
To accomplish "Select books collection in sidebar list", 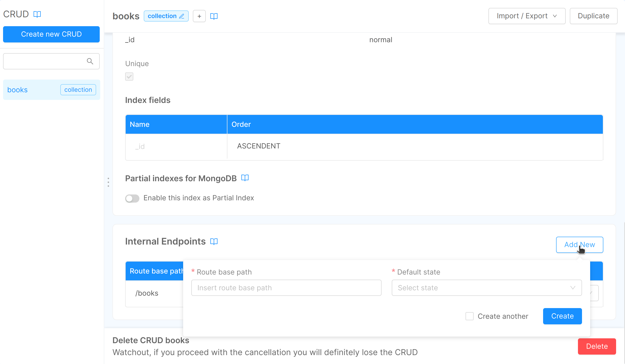I will [18, 90].
